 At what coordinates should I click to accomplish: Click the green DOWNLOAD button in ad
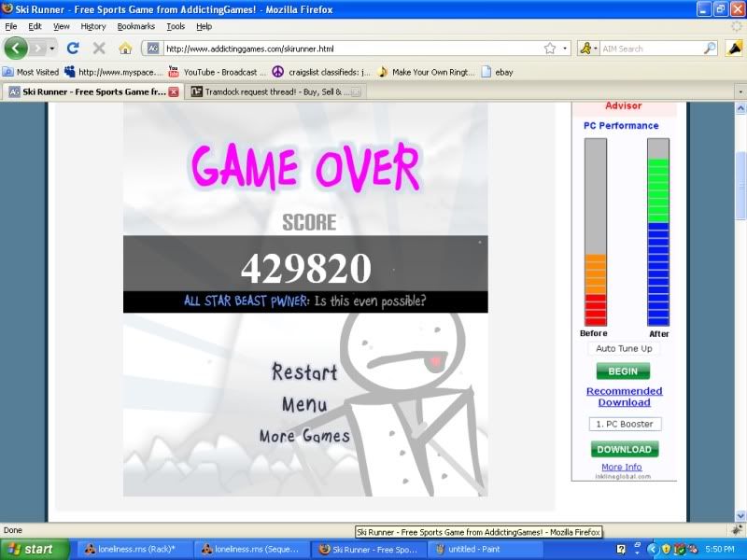(x=623, y=449)
